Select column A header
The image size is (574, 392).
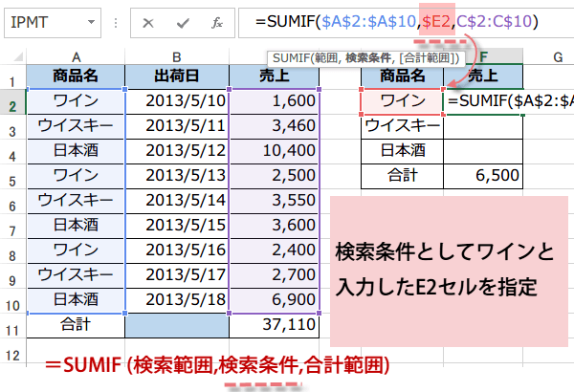(76, 57)
